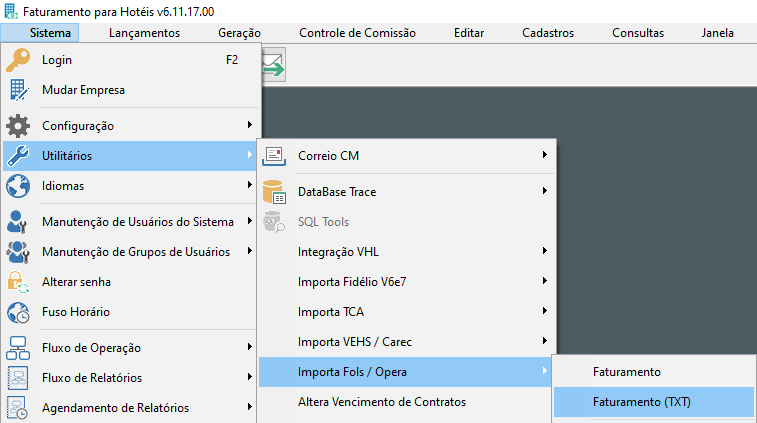Choose Mudar Empresa from the menu

coord(130,90)
